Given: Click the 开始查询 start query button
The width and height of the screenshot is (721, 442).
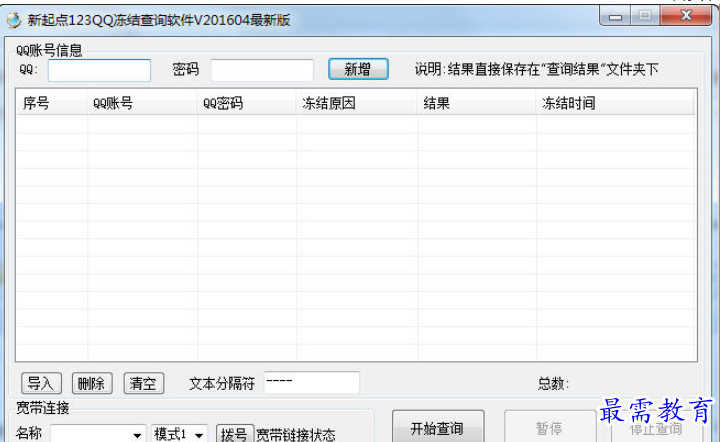Looking at the screenshot, I should click(x=438, y=427).
